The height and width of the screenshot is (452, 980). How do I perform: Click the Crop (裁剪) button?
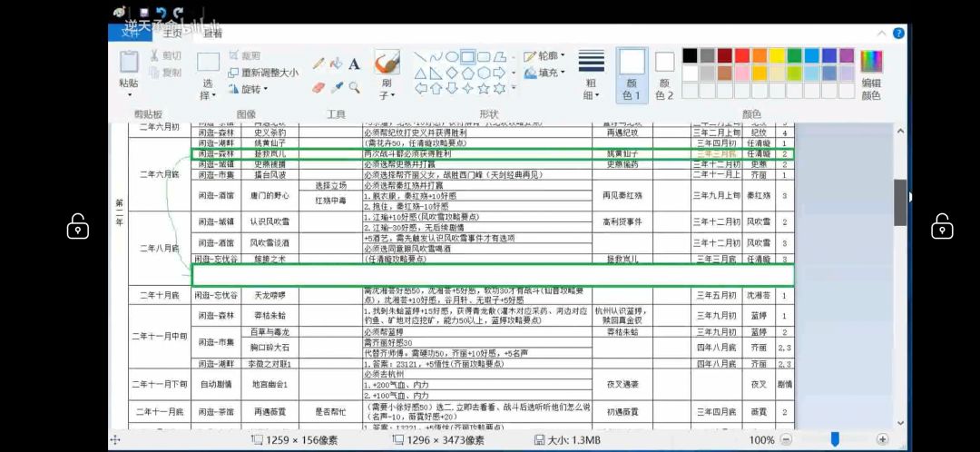245,55
